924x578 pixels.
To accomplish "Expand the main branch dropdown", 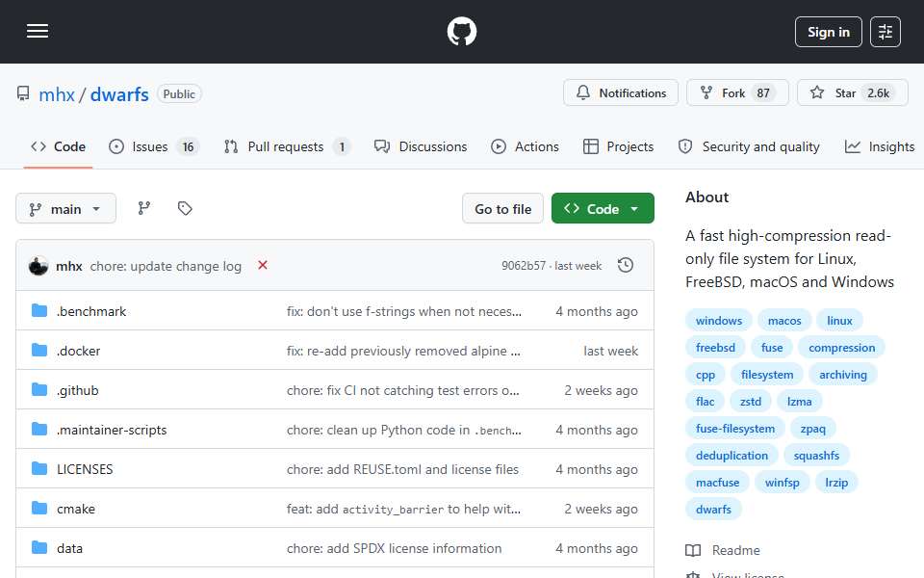I will point(66,209).
